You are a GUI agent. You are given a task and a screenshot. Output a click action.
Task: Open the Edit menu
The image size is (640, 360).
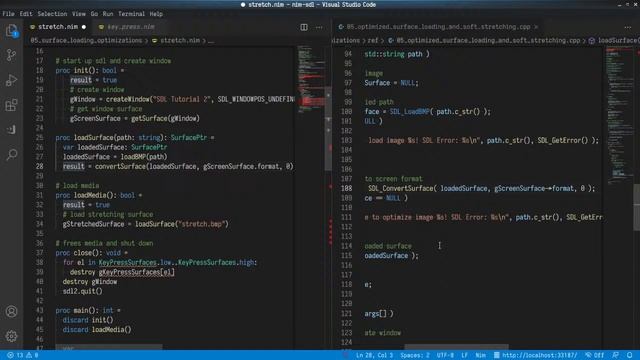point(26,14)
